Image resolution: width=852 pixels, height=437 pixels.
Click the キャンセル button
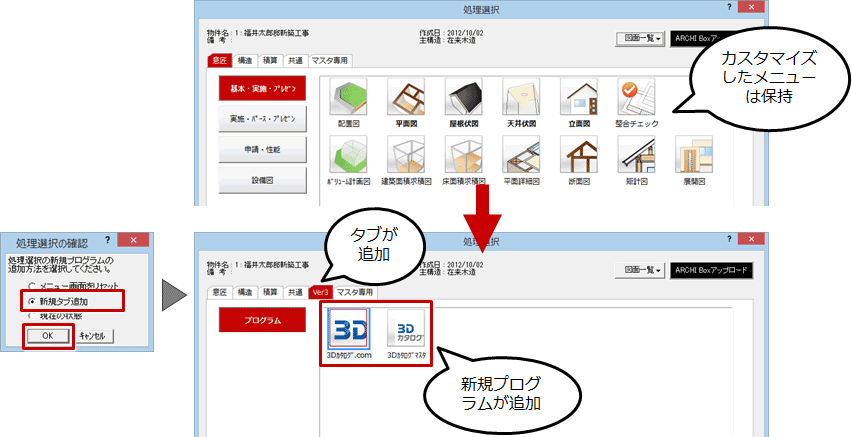pos(97,336)
